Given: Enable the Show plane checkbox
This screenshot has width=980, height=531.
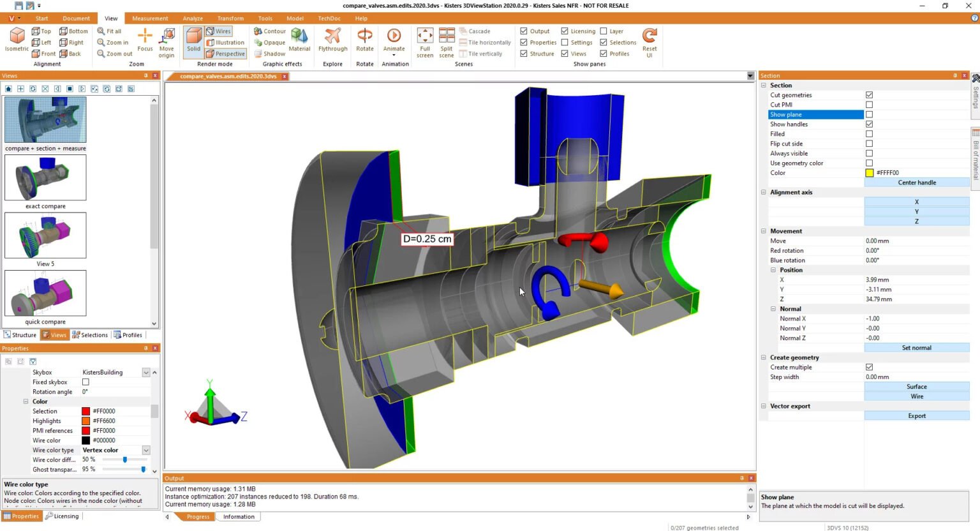Looking at the screenshot, I should [x=869, y=115].
